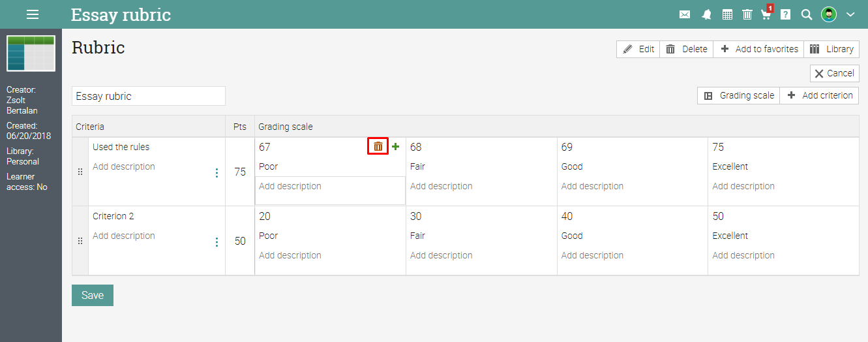Open options menu for Used the rules
Screen dimensions: 868x342
point(217,173)
